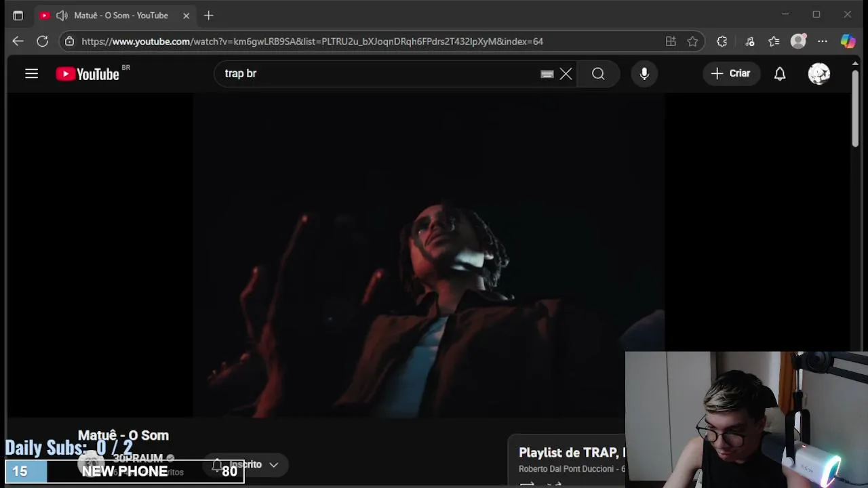The image size is (868, 488).
Task: Open YouTube notifications bell
Action: [x=780, y=74]
